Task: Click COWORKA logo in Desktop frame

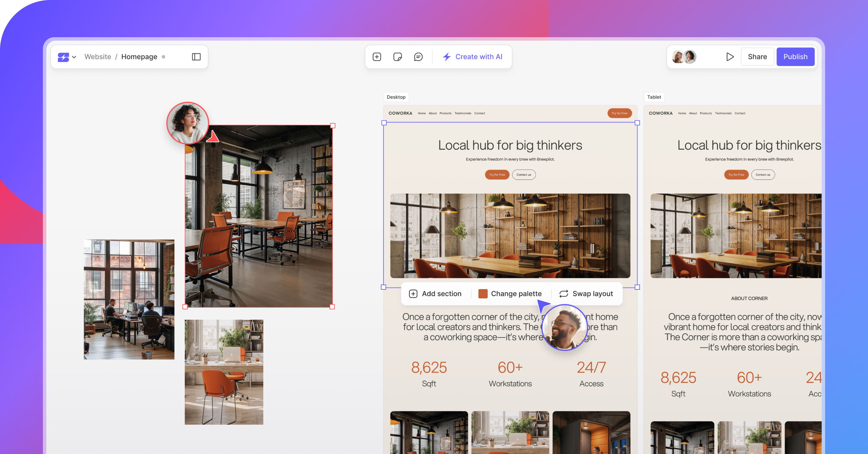Action: click(x=400, y=113)
